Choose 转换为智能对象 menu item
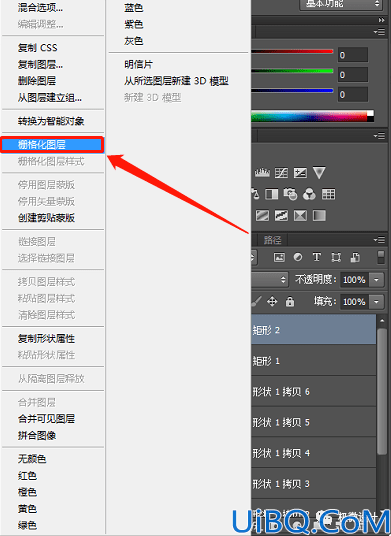391x536 pixels. coord(51,121)
